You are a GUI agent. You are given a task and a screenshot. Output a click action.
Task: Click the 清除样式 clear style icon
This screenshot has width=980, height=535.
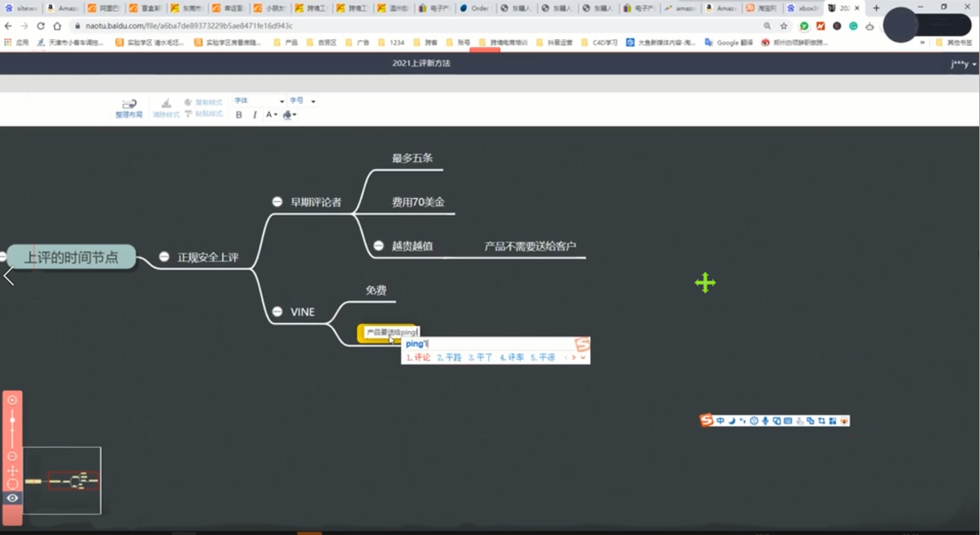point(166,103)
